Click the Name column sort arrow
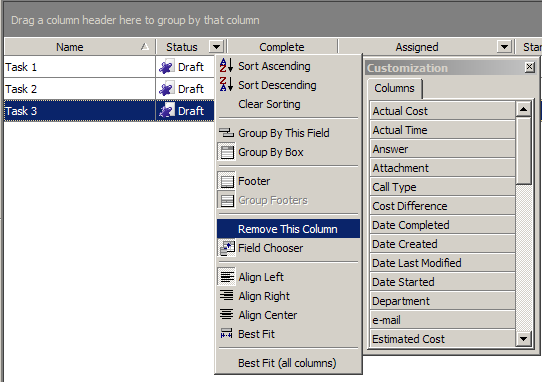This screenshot has width=542, height=382. point(145,47)
